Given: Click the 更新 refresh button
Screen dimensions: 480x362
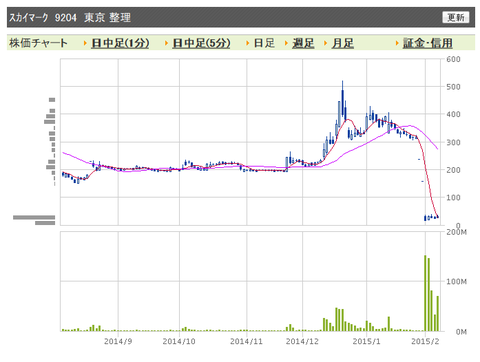Looking at the screenshot, I should (455, 17).
